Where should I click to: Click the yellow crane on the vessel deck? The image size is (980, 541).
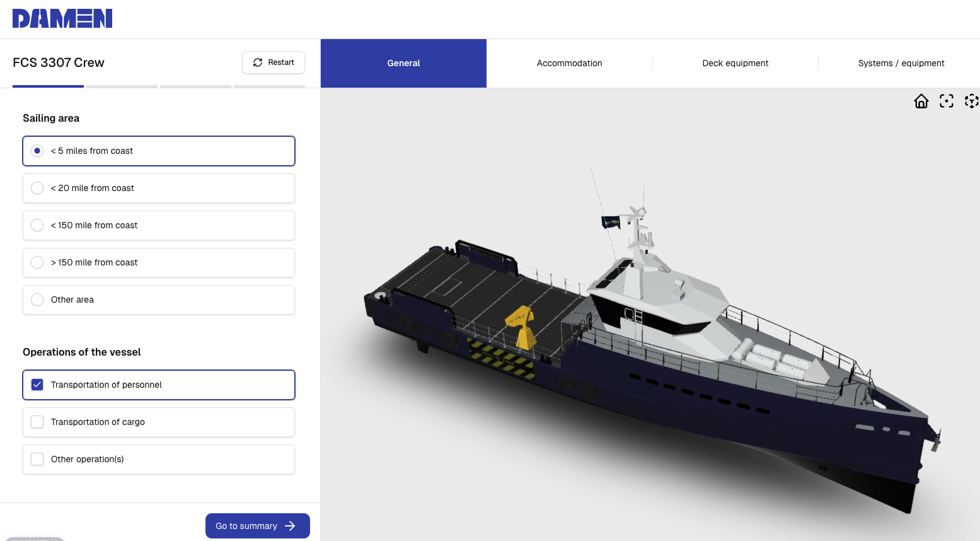pyautogui.click(x=522, y=327)
